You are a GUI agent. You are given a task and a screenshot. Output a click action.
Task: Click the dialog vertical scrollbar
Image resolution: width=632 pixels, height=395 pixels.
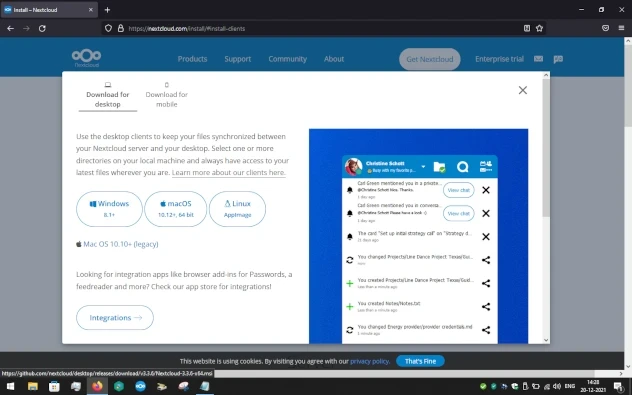546,148
